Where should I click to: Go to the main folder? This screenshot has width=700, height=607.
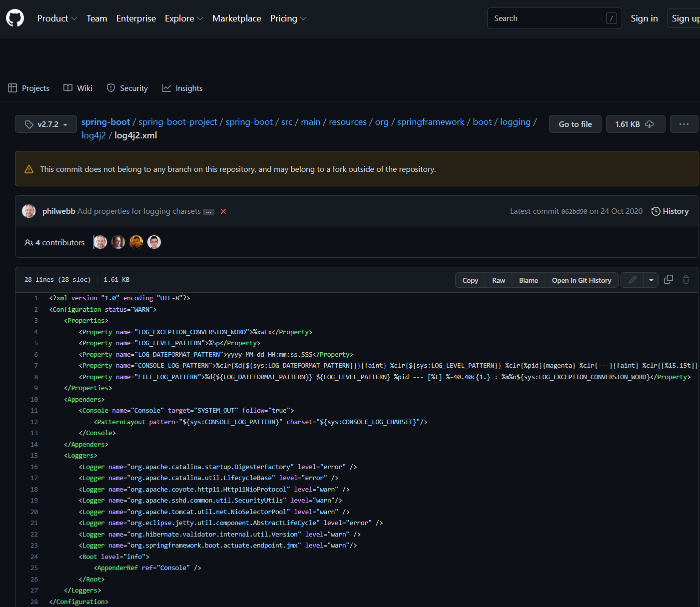coord(310,122)
